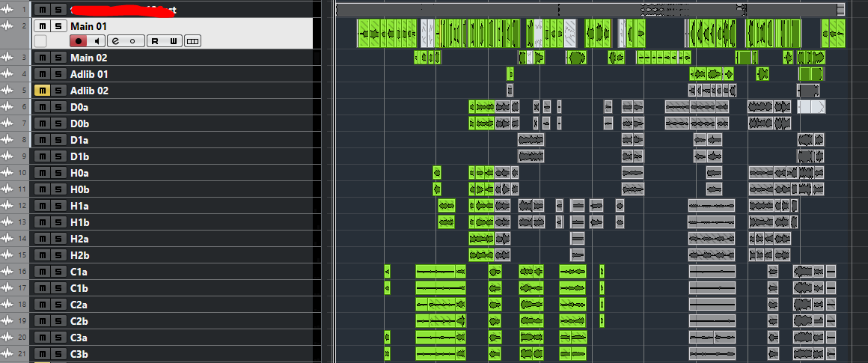Mute the H2a track
This screenshot has width=868, height=363.
point(42,239)
